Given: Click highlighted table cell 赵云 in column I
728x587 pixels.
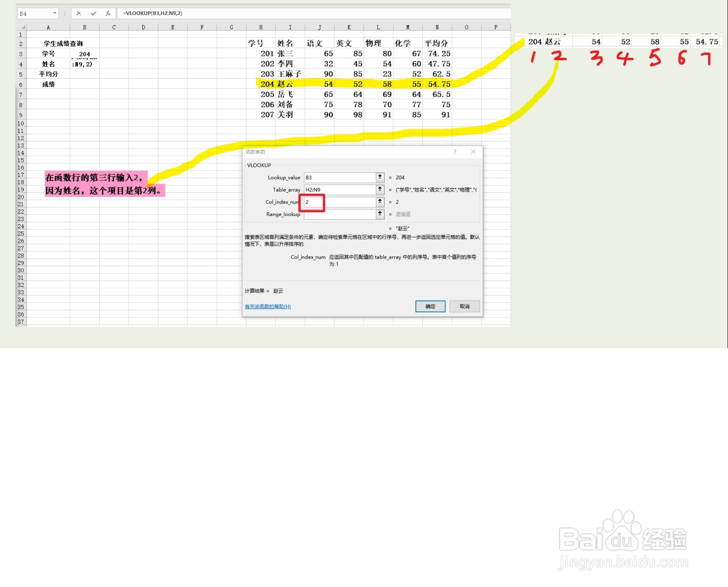Looking at the screenshot, I should pyautogui.click(x=290, y=85).
